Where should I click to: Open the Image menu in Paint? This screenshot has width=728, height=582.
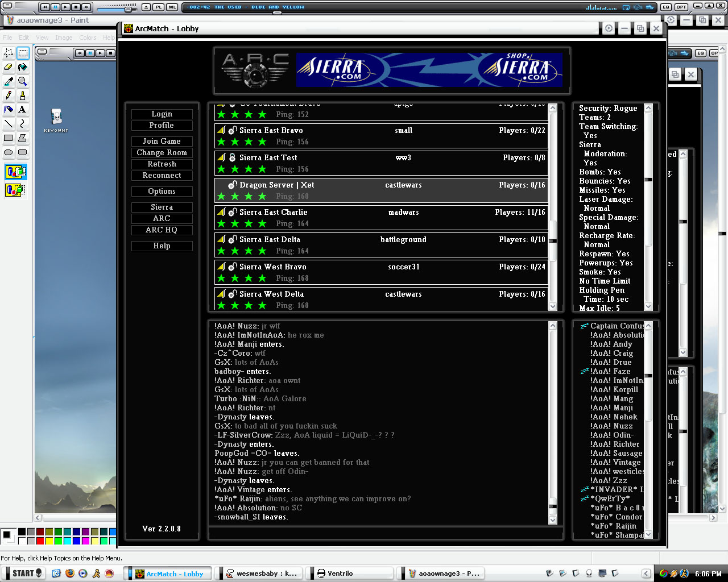[64, 38]
